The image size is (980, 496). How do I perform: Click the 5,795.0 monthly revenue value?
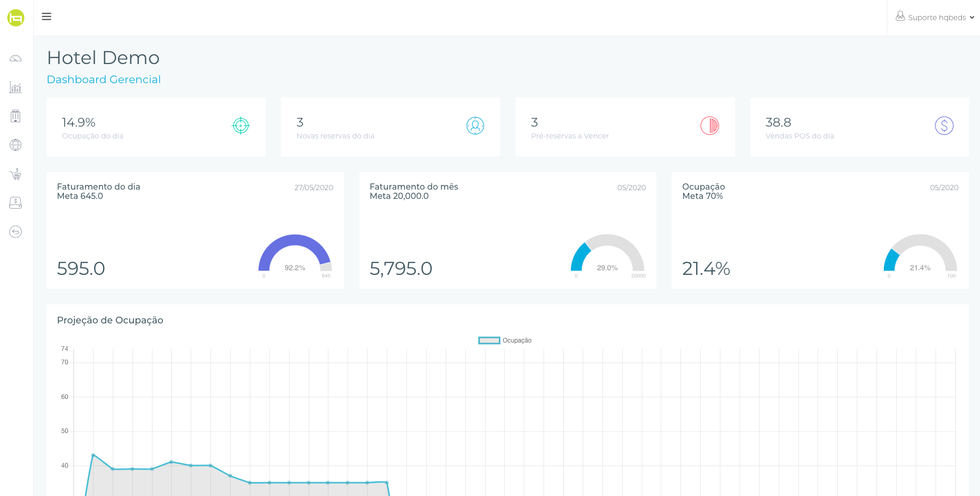pos(401,269)
